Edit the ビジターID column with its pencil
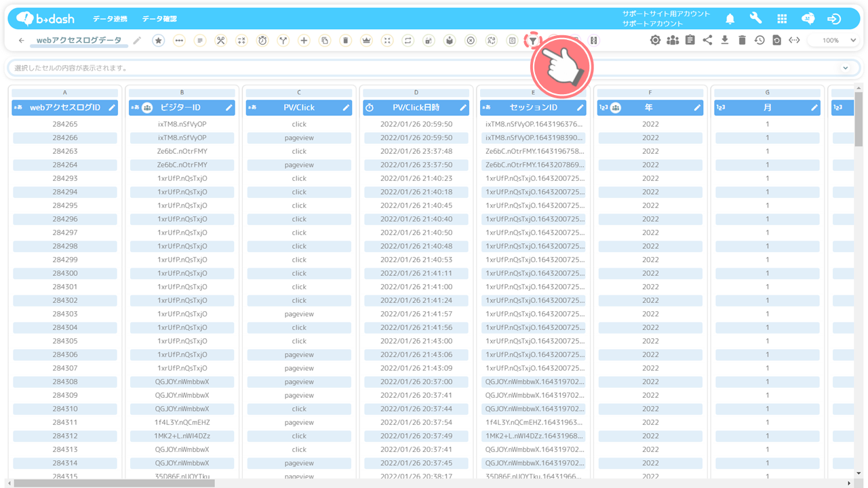 click(229, 107)
